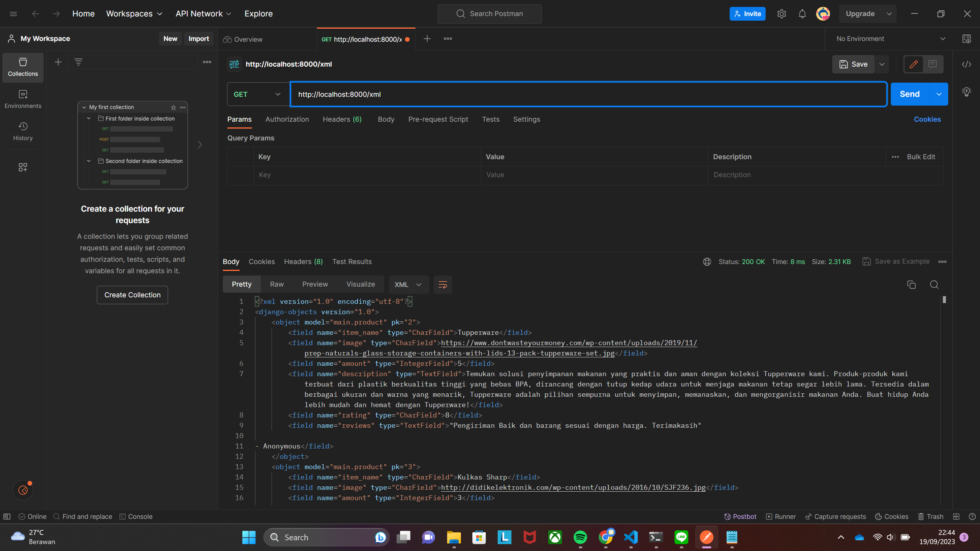
Task: Copy the response body
Action: coord(911,285)
